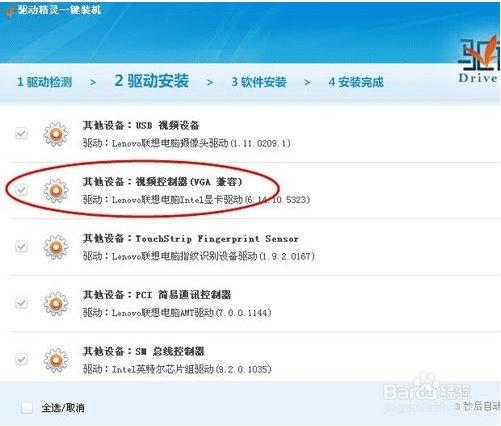Screen dimensions: 501x426
Task: Click gear icon for SM 总线控制器
Action: pos(56,360)
